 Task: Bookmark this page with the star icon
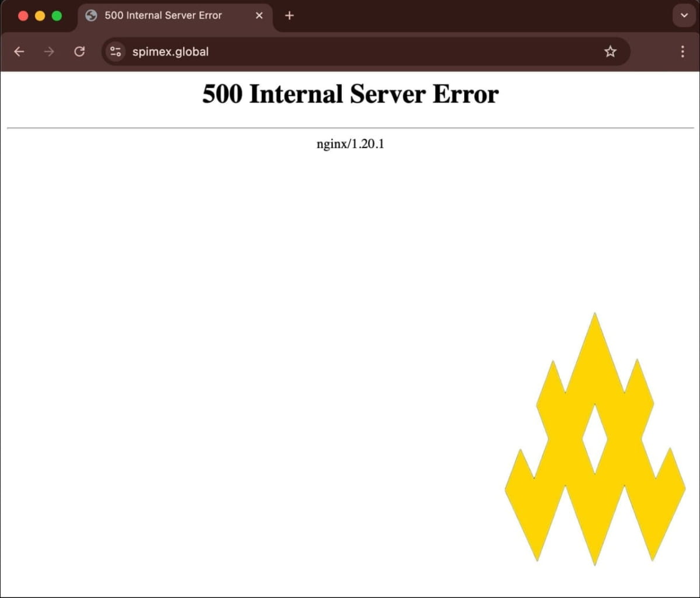(x=610, y=51)
